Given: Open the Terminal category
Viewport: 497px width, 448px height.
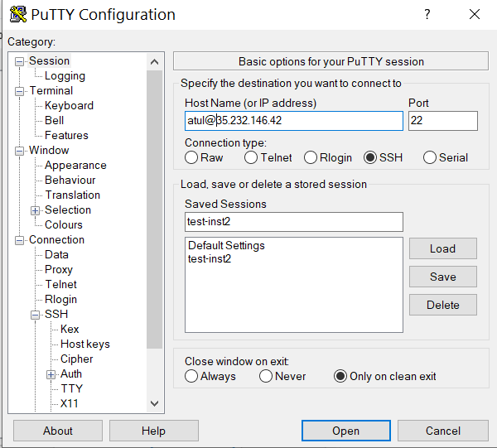Looking at the screenshot, I should 51,90.
